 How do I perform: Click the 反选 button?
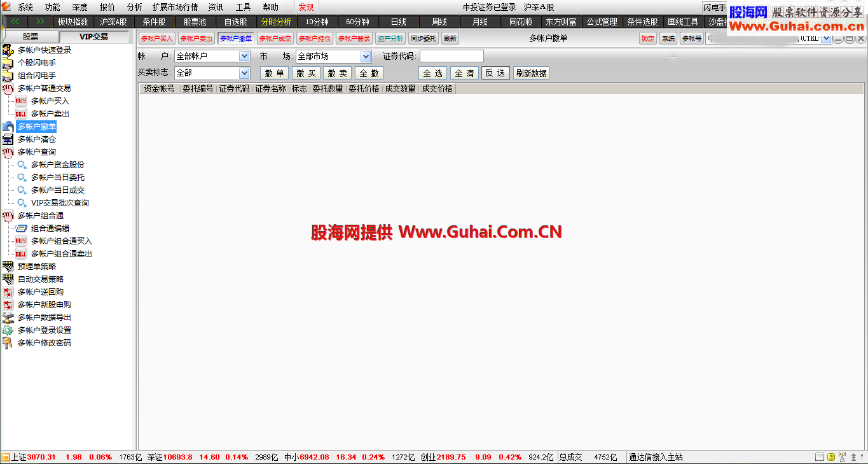[x=495, y=73]
